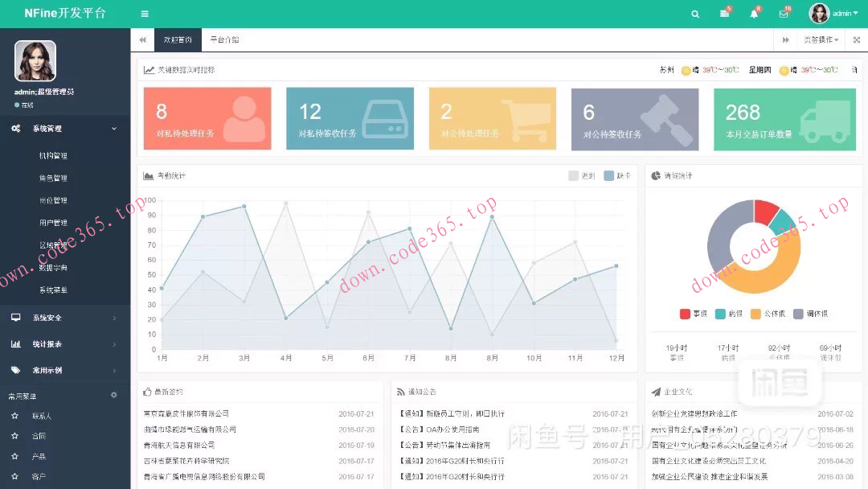Viewport: 868px width, 489px height.
Task: Click the 系统管理 gear icon in sidebar
Action: 17,127
